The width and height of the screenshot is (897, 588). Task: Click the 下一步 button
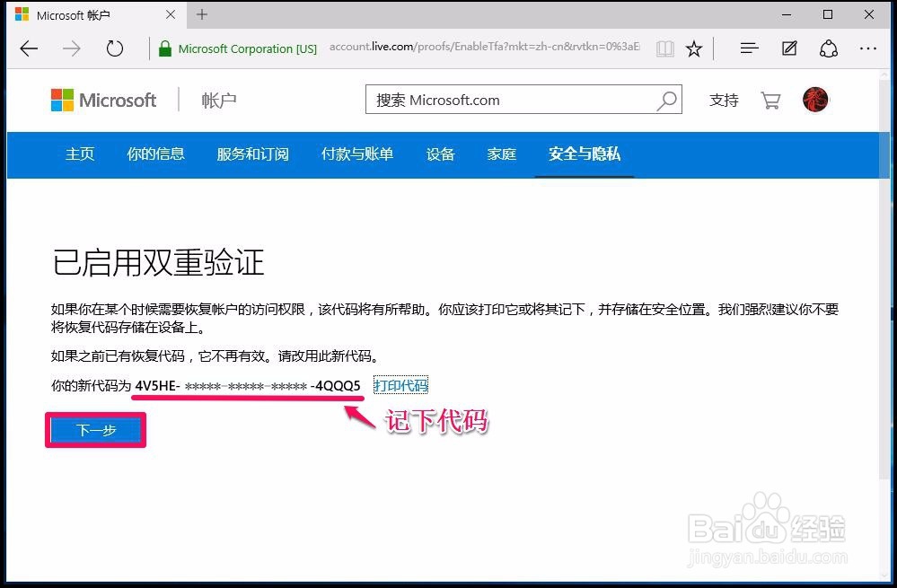click(95, 430)
